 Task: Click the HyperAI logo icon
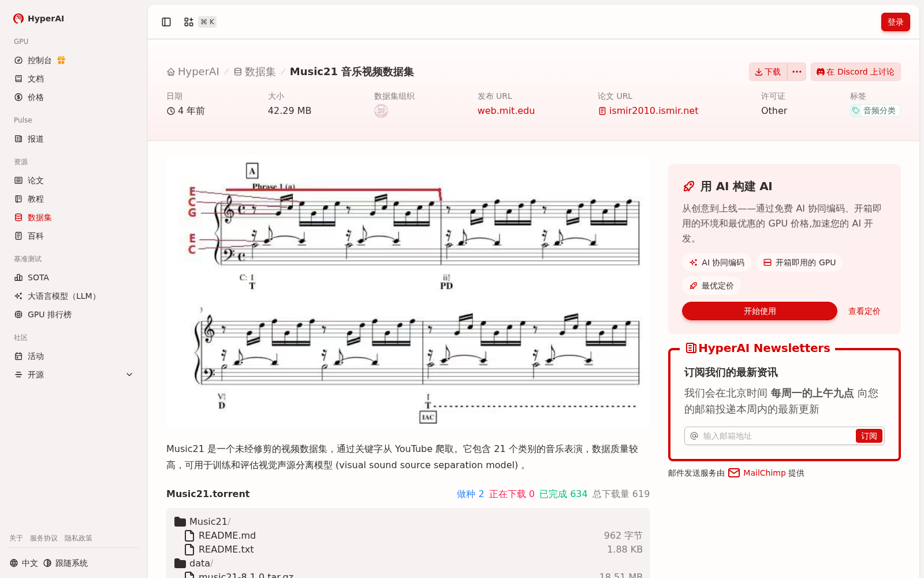18,18
